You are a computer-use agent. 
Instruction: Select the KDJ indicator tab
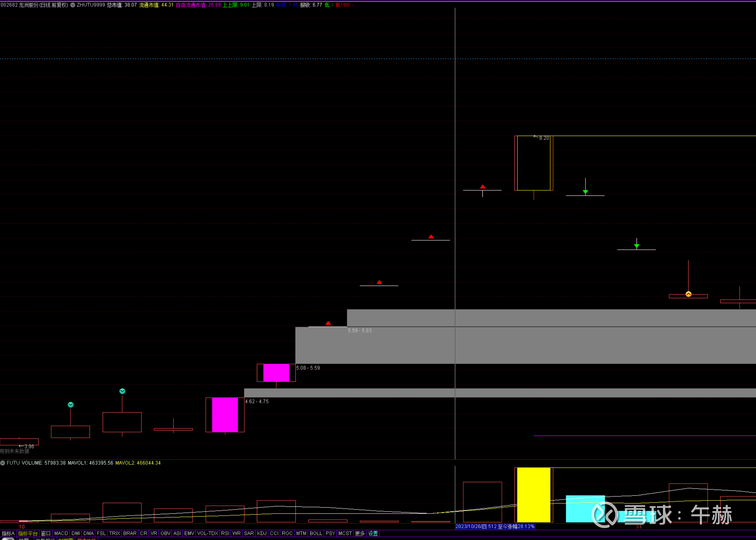262,533
